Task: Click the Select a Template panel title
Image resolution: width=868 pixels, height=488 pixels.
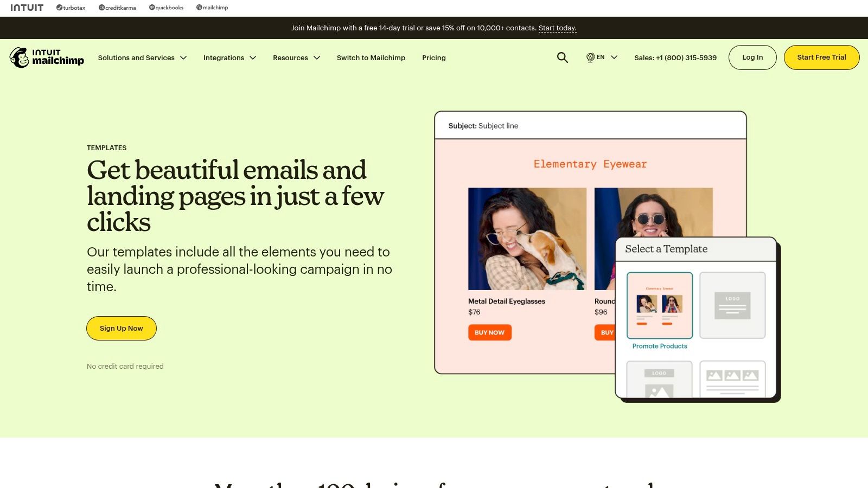Action: [666, 249]
